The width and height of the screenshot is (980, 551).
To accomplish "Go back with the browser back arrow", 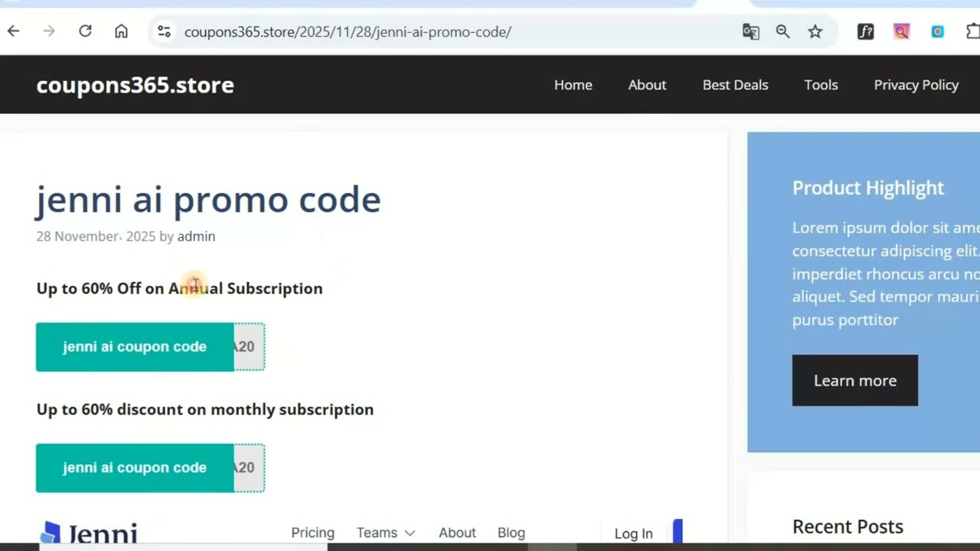I will (x=13, y=31).
